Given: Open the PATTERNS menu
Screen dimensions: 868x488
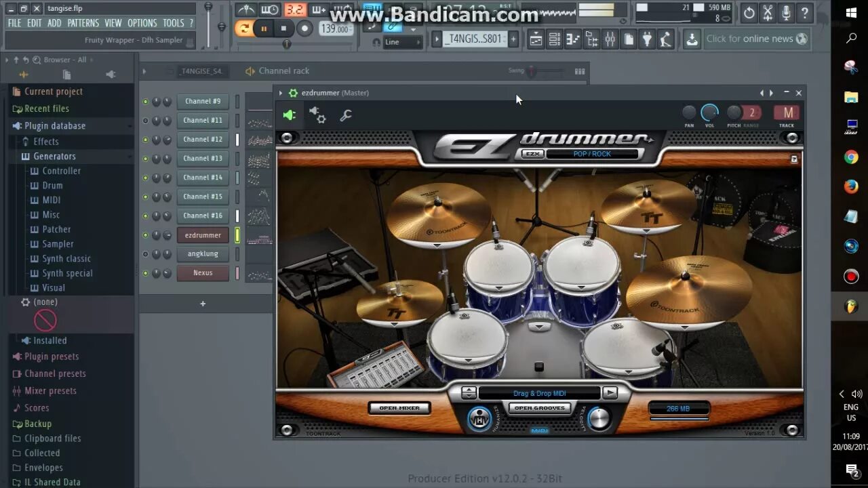Looking at the screenshot, I should [83, 23].
